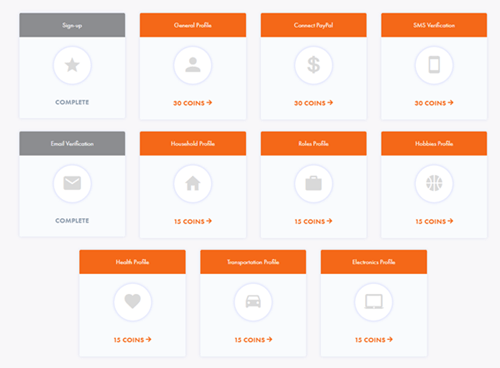500x368 pixels.
Task: Click the heart icon for Health Profile
Action: pos(132,301)
